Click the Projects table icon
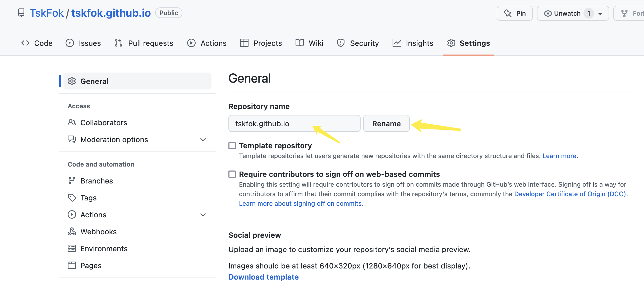Screen dimensions: 644x287 coord(244,43)
